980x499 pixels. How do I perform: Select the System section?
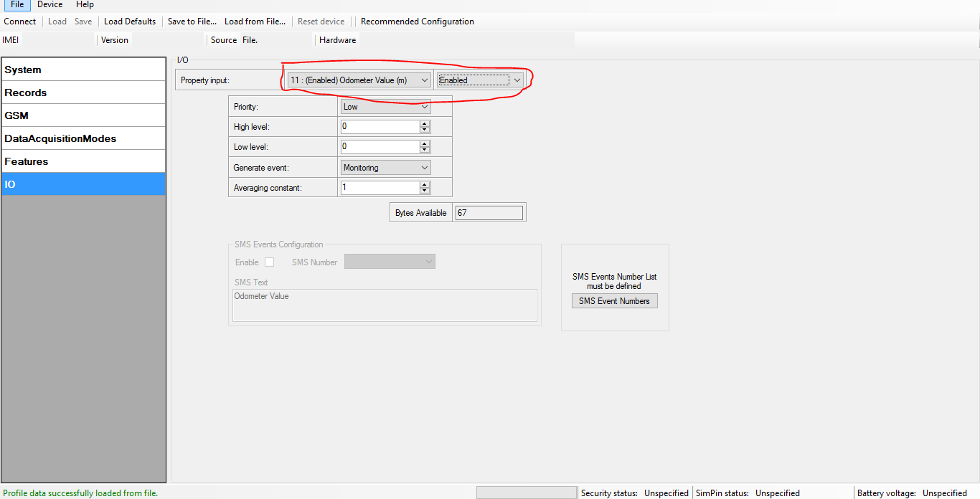point(83,70)
